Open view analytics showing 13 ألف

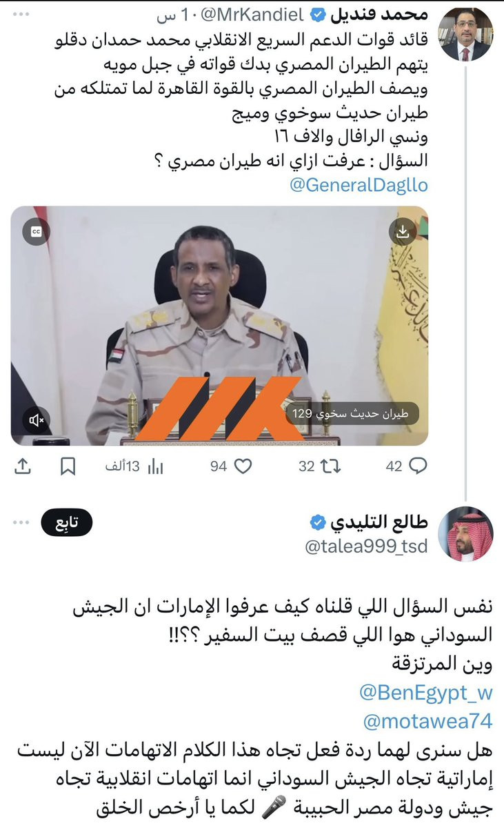point(134,467)
